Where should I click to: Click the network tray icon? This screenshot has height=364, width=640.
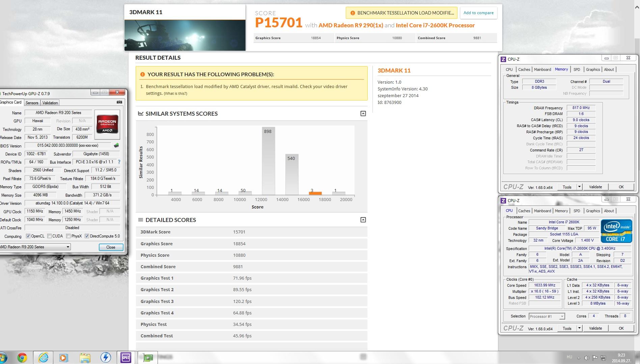[603, 358]
